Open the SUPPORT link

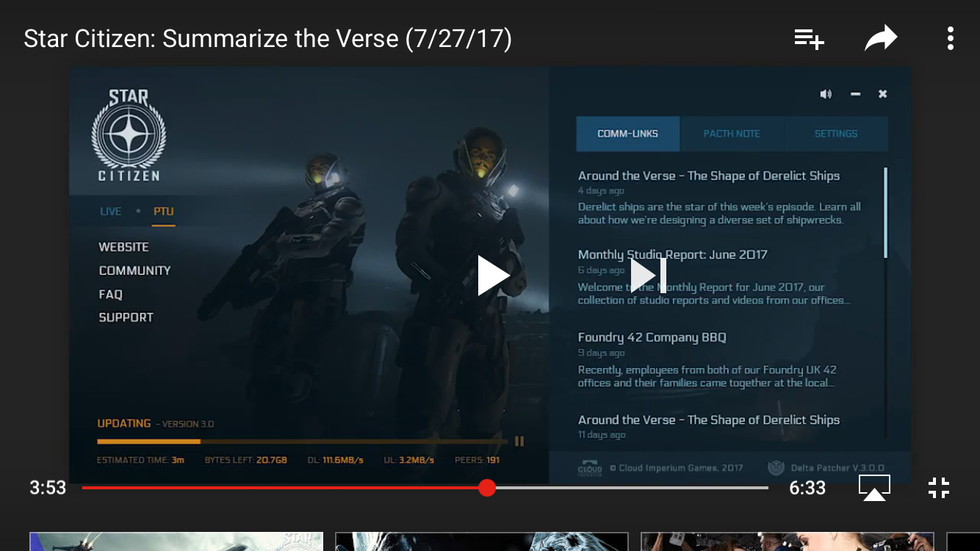[126, 317]
